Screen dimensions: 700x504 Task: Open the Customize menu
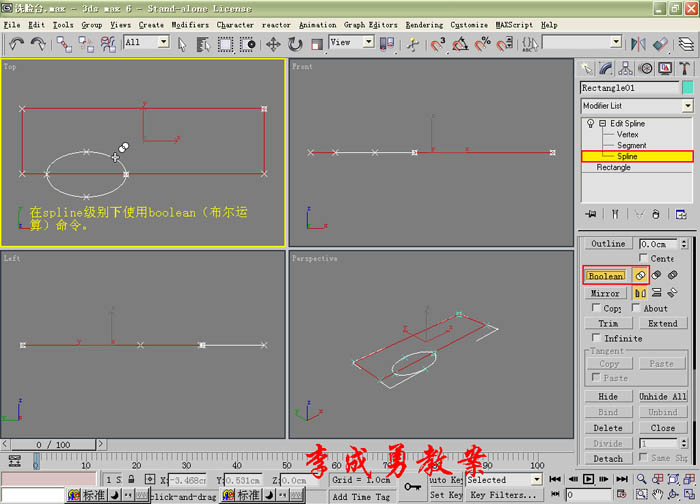pos(469,25)
